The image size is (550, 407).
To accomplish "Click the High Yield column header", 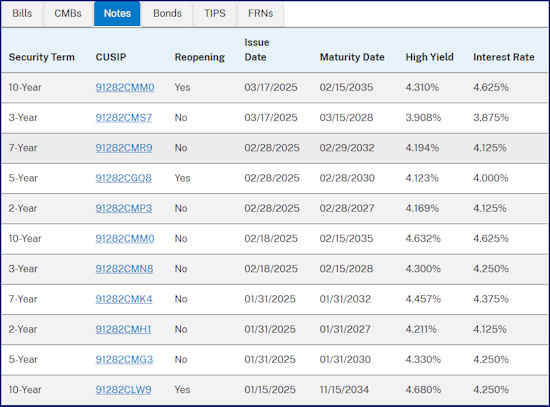I will coord(430,57).
